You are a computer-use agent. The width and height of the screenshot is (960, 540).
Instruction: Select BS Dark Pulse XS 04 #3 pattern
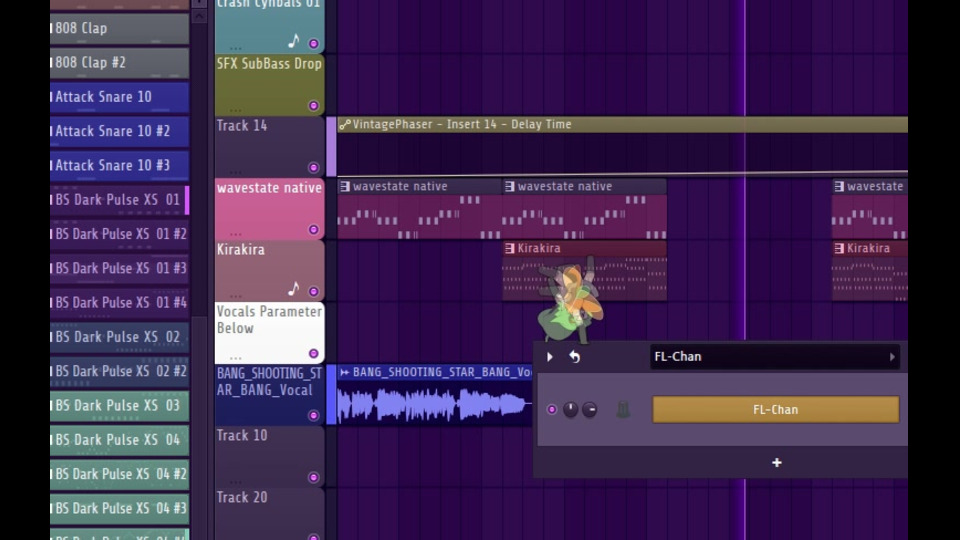click(119, 508)
